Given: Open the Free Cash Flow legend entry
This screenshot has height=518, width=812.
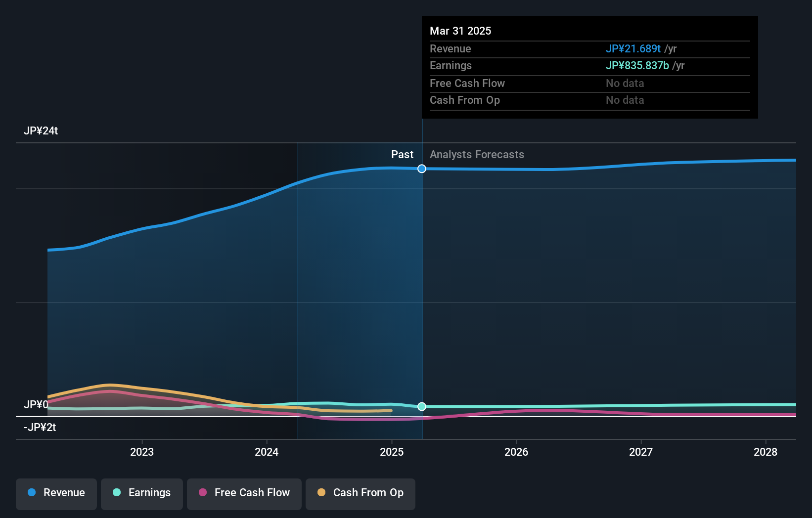Looking at the screenshot, I should [x=244, y=493].
